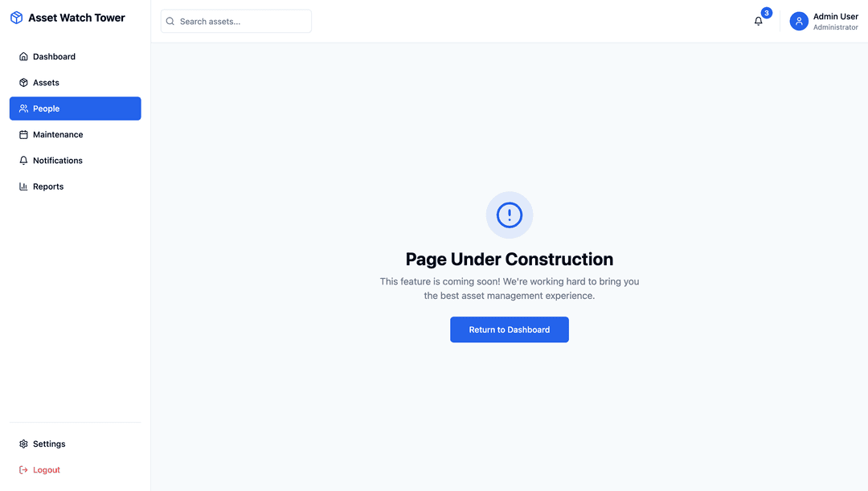This screenshot has height=491, width=868.
Task: Open the bell notifications icon in header
Action: [x=758, y=21]
